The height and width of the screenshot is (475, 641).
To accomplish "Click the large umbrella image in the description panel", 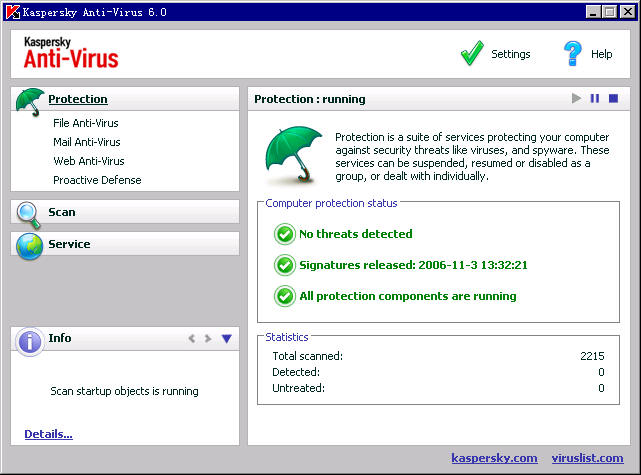I will click(294, 154).
